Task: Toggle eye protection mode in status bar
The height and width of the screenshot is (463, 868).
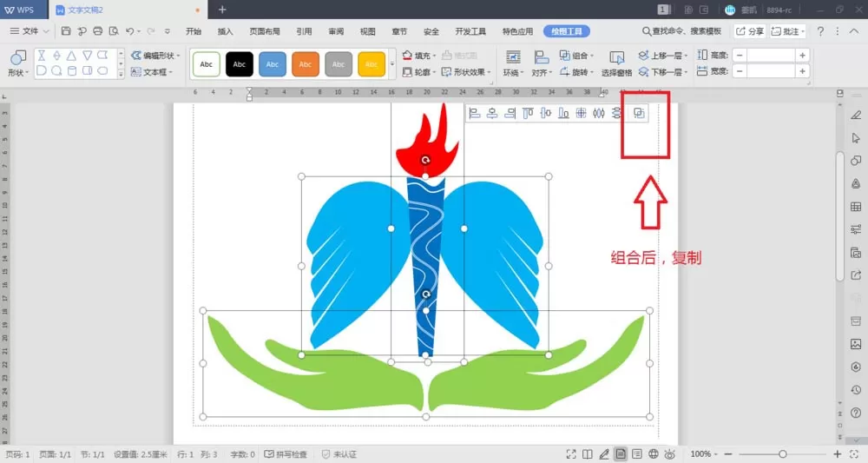Action: point(670,454)
